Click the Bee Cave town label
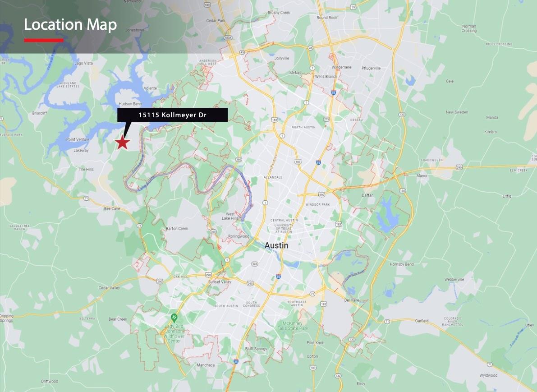The image size is (537, 392). tap(112, 208)
